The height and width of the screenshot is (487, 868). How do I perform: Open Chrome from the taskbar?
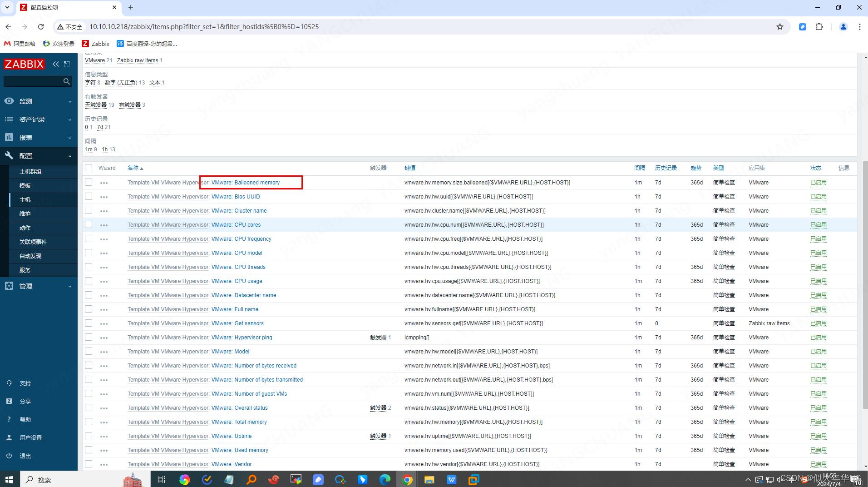click(407, 480)
